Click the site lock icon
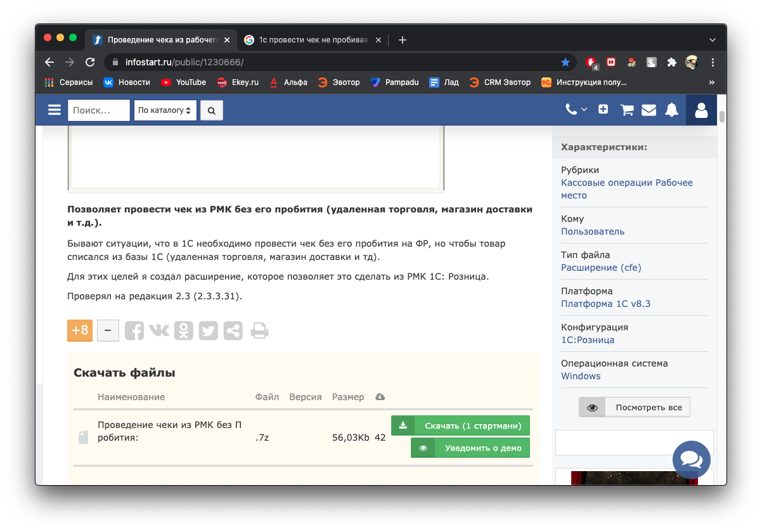The image size is (762, 532). (115, 62)
